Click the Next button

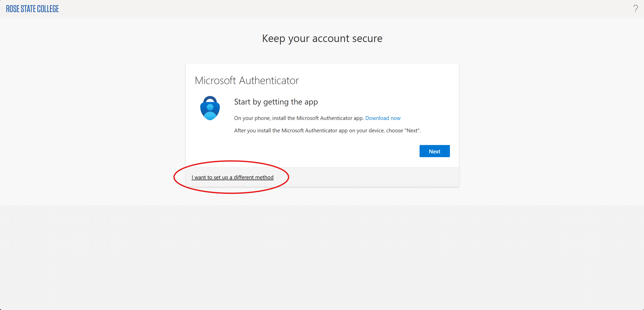pos(434,151)
